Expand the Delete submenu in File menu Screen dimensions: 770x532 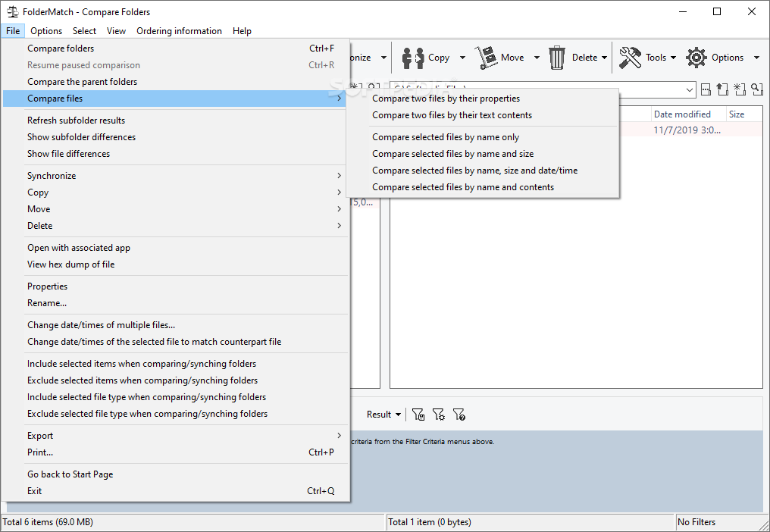tap(175, 226)
